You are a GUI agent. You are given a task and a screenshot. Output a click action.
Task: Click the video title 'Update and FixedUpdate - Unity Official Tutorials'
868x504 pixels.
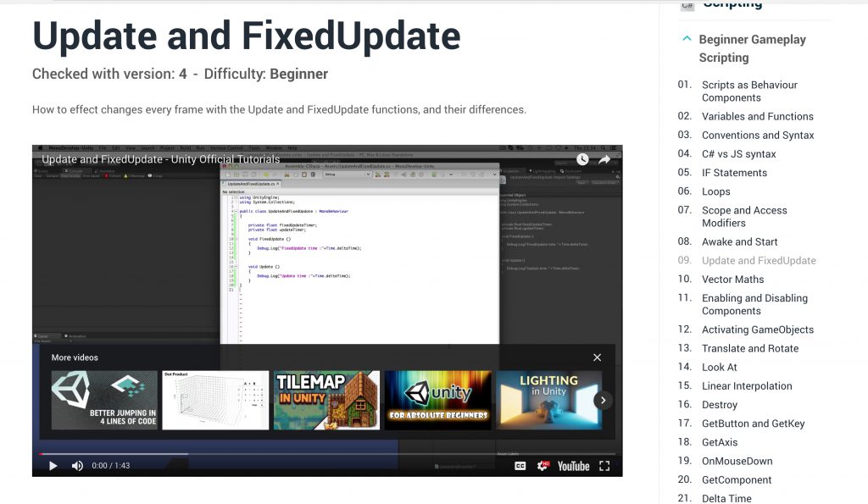coord(160,159)
